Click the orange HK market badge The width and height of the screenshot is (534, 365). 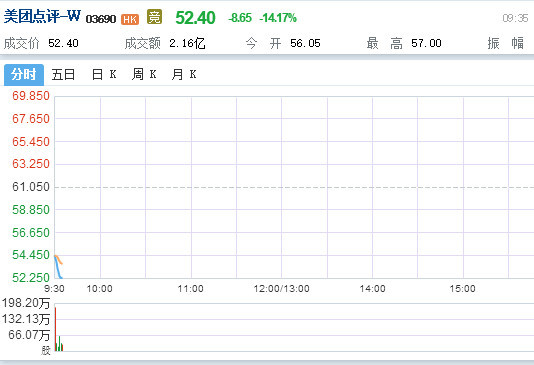point(130,19)
